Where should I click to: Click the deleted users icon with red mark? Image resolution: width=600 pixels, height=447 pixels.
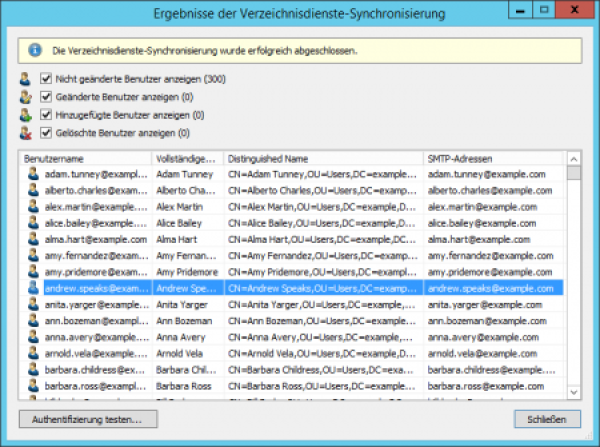click(x=25, y=132)
